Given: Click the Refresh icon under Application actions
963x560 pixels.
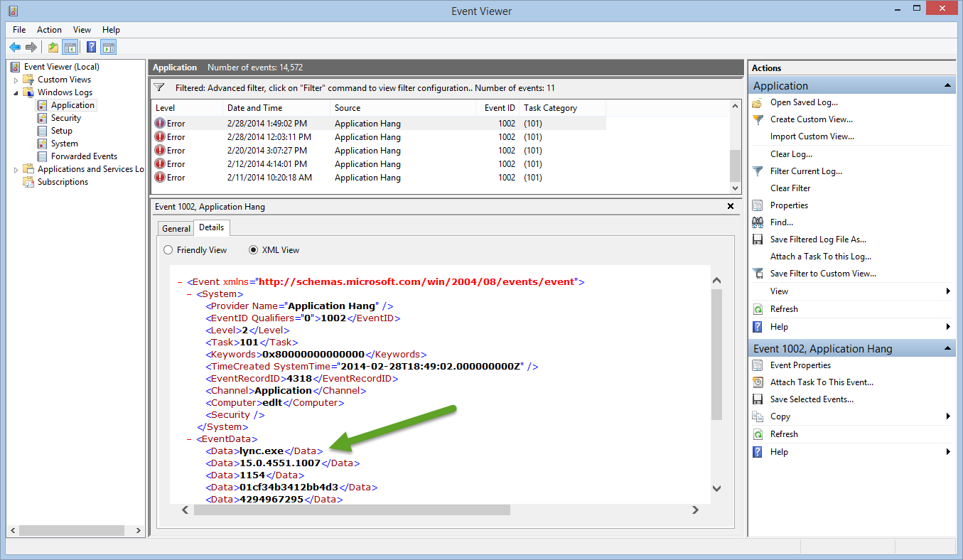Looking at the screenshot, I should tap(758, 309).
